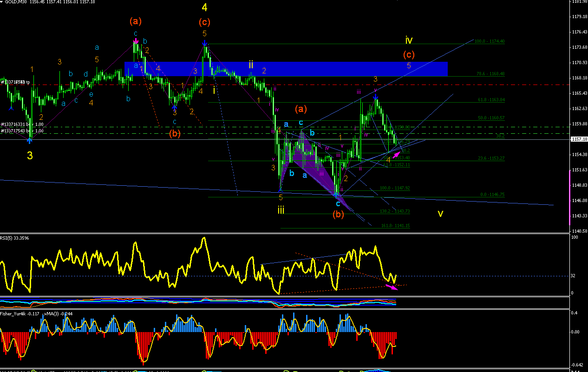Click the 100.0 - 1174.40 Fibonacci label
This screenshot has height=372, width=588.
[490, 41]
